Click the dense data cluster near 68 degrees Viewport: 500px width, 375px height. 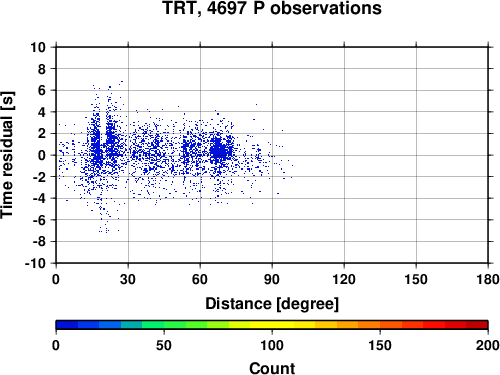220,151
